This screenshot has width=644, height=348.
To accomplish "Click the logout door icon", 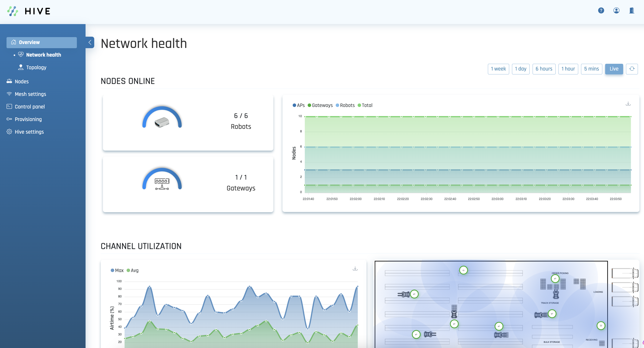I will pos(631,10).
